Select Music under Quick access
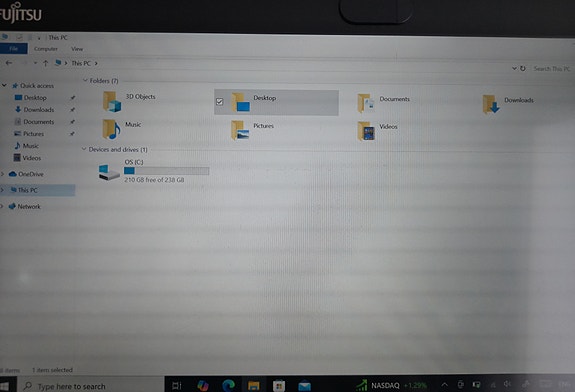Screen dimensions: 575x392 [x=31, y=146]
